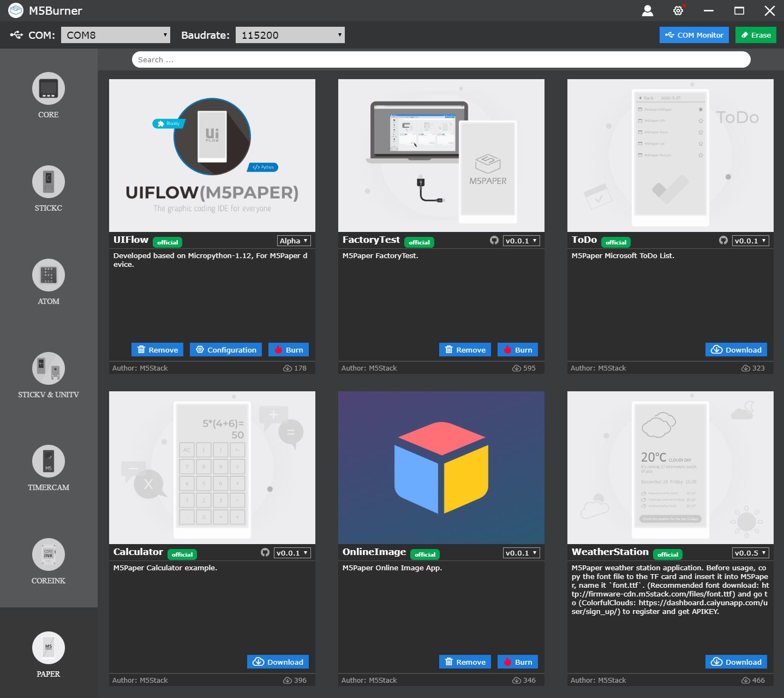
Task: Click the WeatherStation official badge
Action: (668, 554)
